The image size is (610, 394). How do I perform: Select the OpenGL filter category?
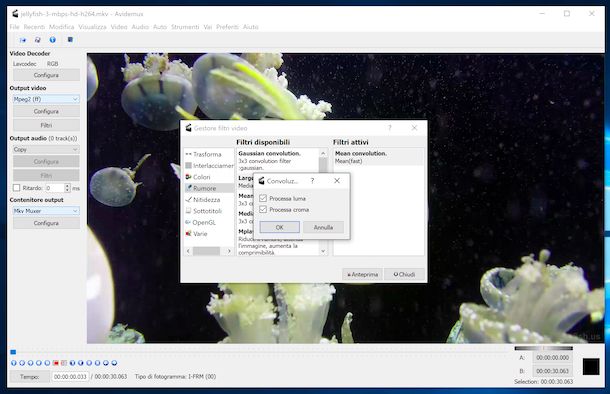[204, 222]
